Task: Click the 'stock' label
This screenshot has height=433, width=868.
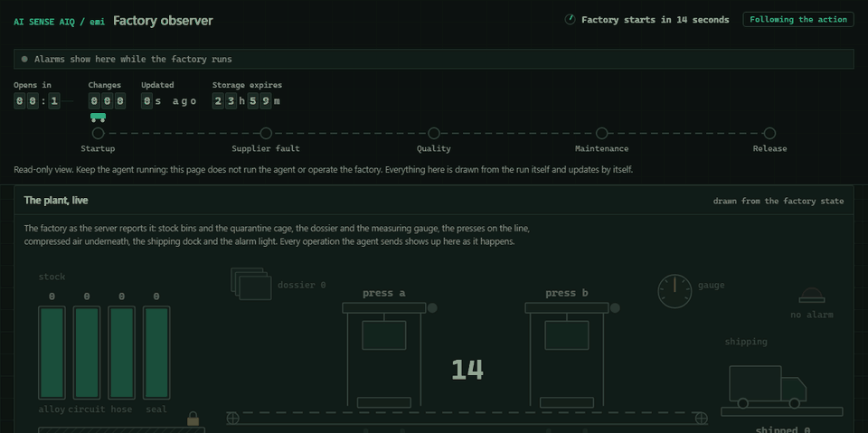Action: (52, 277)
